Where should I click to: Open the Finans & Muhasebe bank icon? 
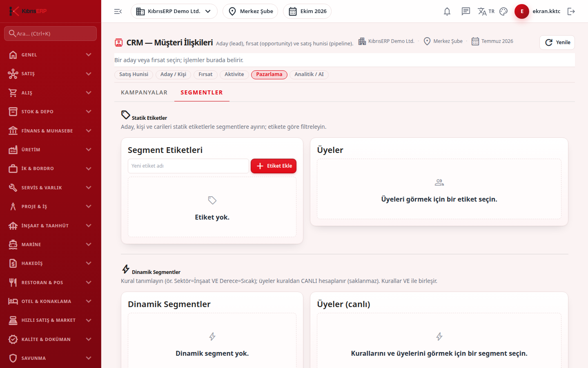coord(13,131)
